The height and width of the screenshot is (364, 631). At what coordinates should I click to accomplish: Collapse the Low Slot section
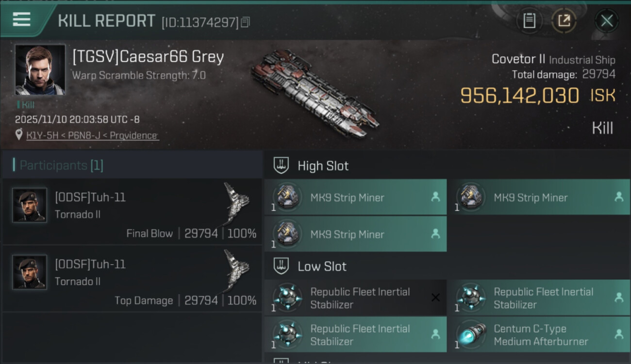tap(282, 266)
